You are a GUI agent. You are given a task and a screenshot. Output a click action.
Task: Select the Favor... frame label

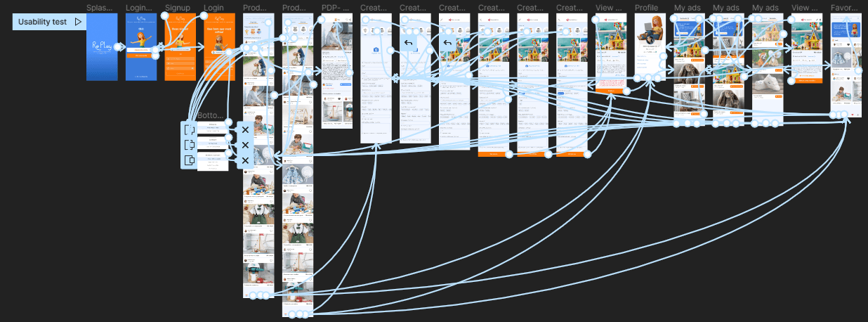tap(845, 8)
